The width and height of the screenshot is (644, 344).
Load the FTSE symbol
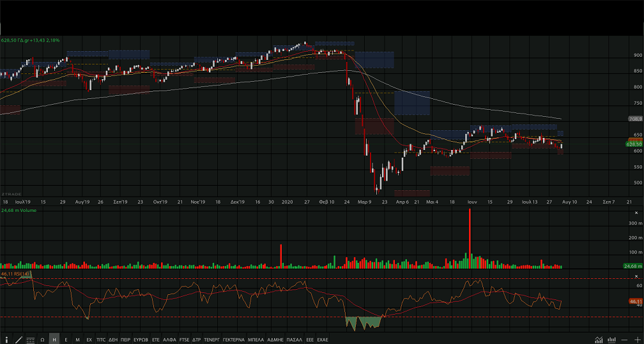[185, 340]
